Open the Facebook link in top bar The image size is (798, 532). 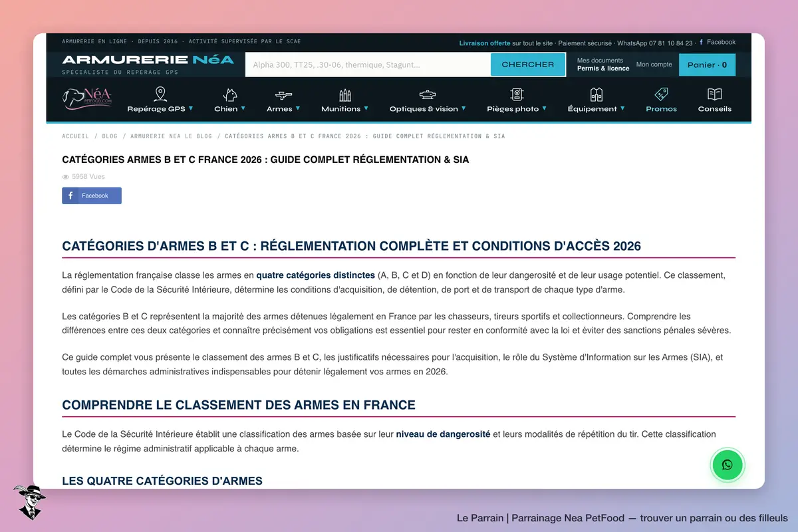coord(718,42)
